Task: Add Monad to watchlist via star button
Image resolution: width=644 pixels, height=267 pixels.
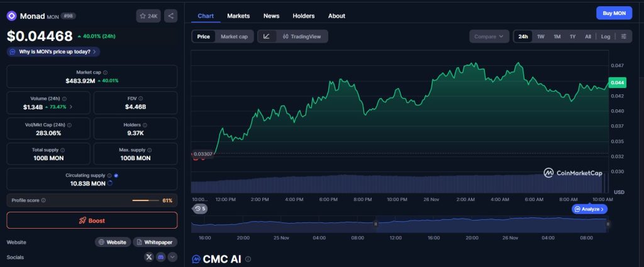Action: (148, 16)
